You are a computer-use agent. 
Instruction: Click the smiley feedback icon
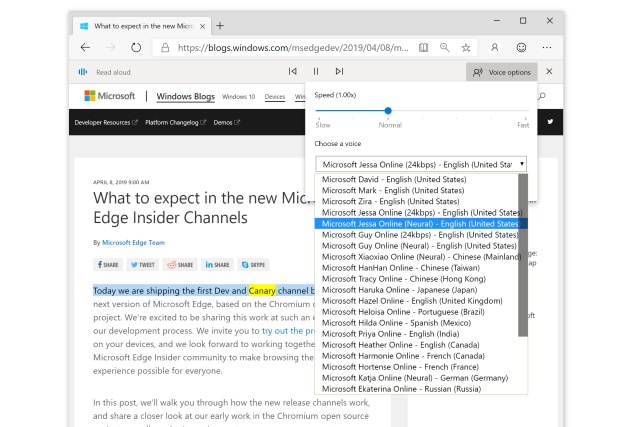tap(521, 47)
